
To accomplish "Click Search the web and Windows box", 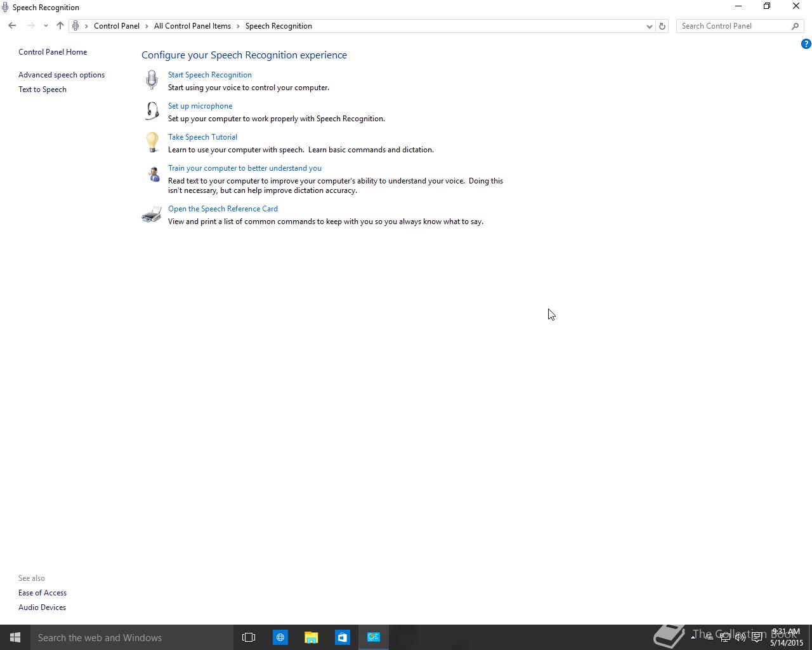I will [x=132, y=637].
